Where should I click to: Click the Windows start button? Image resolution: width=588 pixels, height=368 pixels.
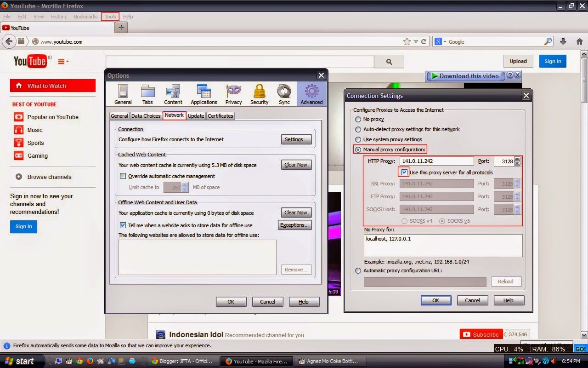pyautogui.click(x=23, y=361)
